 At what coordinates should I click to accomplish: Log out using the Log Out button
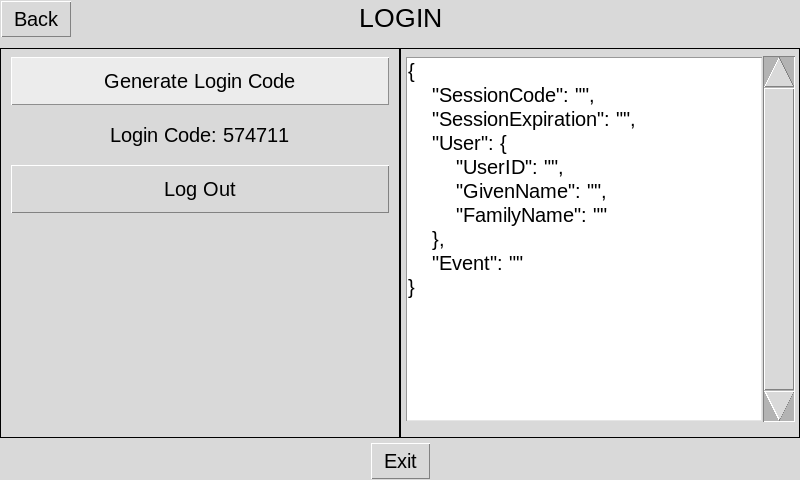coord(199,189)
